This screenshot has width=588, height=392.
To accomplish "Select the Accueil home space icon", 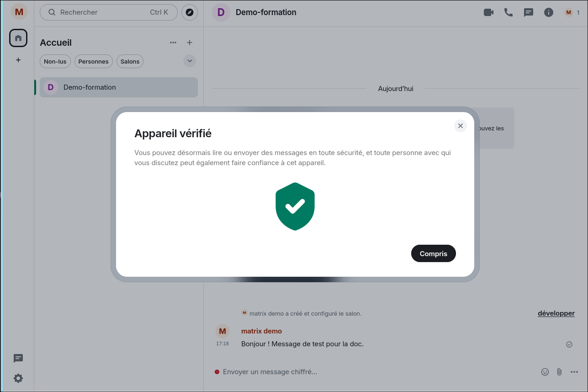I will (18, 38).
